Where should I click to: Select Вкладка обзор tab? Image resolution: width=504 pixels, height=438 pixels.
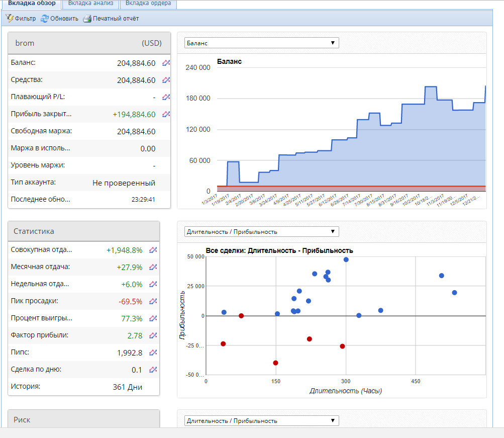[x=32, y=4]
